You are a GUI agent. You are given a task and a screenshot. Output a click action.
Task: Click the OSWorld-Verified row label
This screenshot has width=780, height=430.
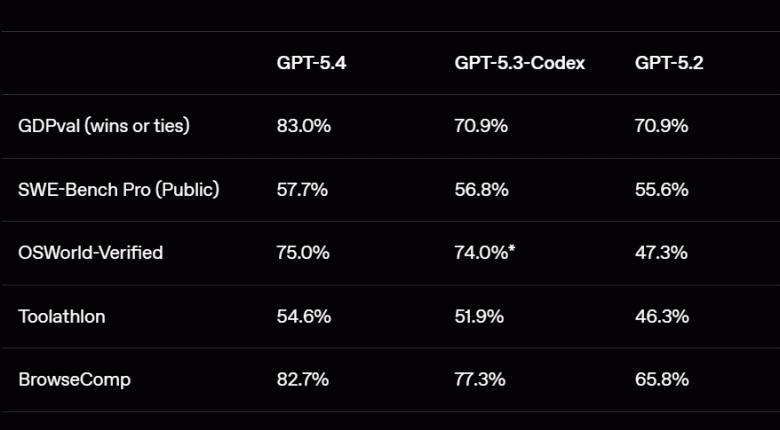[90, 252]
